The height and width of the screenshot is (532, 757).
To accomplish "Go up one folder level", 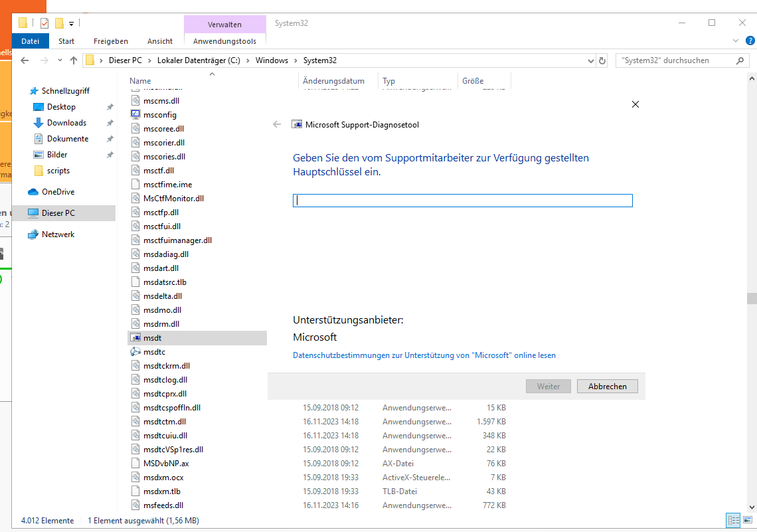I will [74, 60].
